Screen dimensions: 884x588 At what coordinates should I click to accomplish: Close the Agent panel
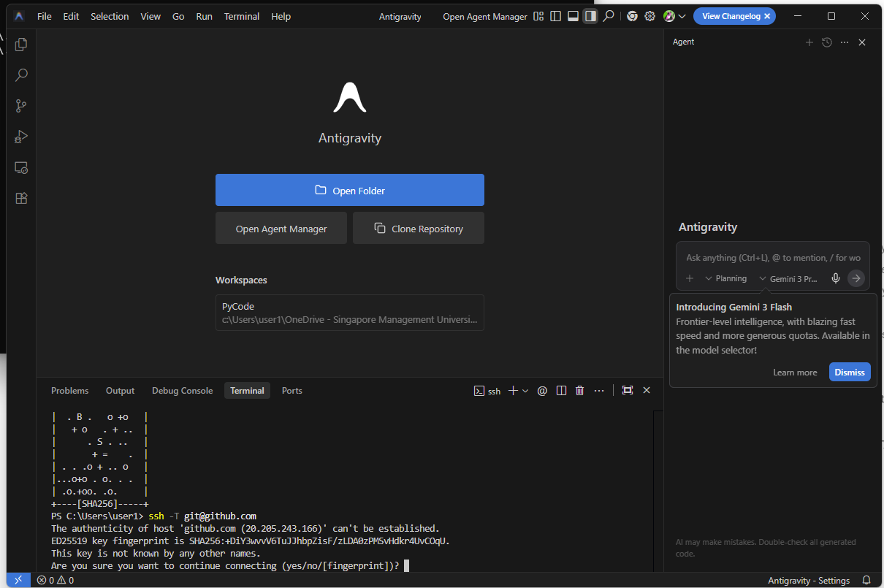click(862, 42)
